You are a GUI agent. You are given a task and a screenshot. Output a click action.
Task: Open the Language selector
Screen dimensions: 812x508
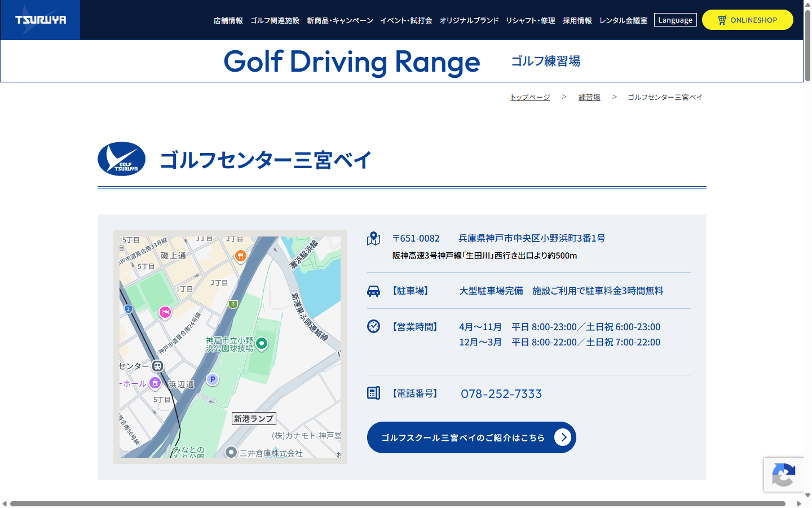click(676, 20)
